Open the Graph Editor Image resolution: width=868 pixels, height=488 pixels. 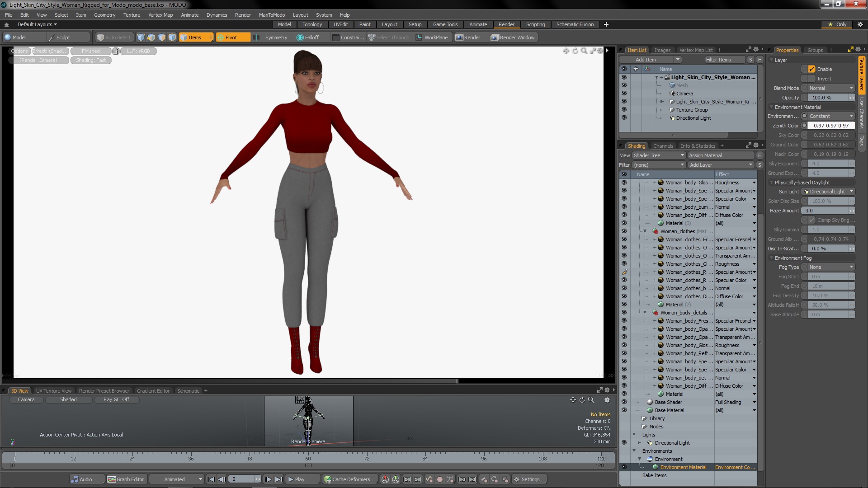click(126, 479)
